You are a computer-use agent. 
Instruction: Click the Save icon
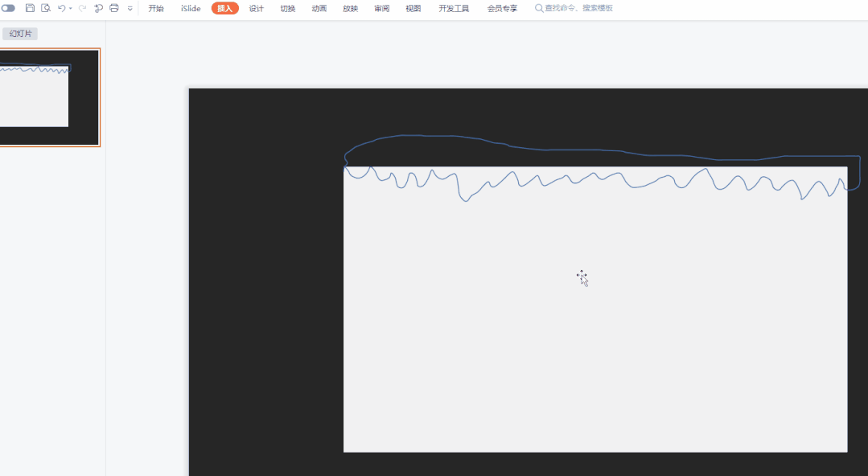(x=31, y=8)
